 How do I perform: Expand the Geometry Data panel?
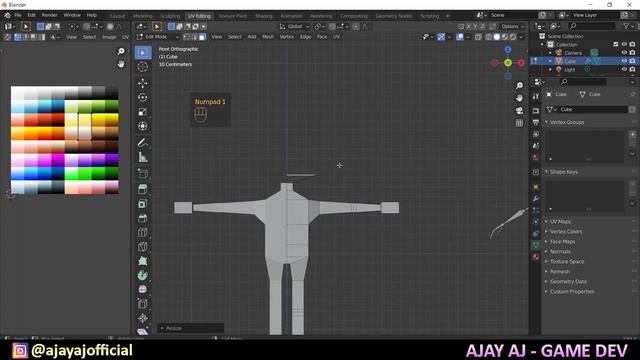[x=568, y=282]
